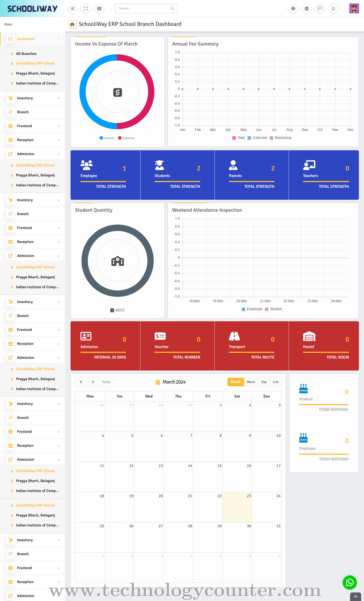Open the globe language icon

pyautogui.click(x=293, y=9)
